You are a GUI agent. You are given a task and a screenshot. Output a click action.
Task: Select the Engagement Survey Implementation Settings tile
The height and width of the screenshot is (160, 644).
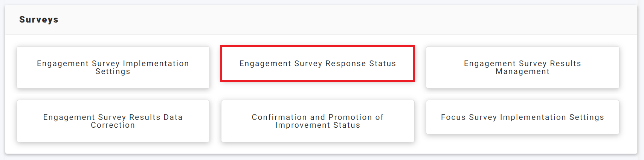(113, 68)
